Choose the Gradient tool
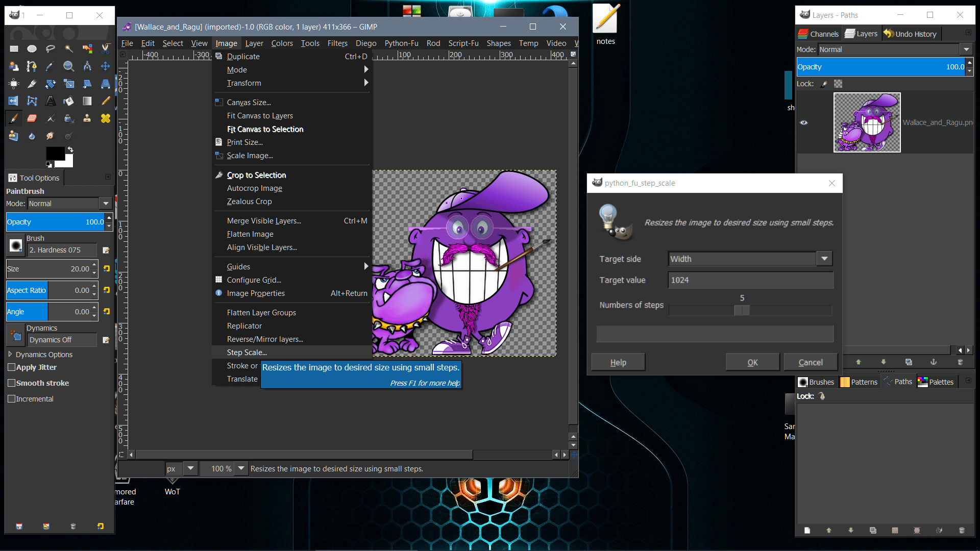This screenshot has width=980, height=551. (87, 101)
